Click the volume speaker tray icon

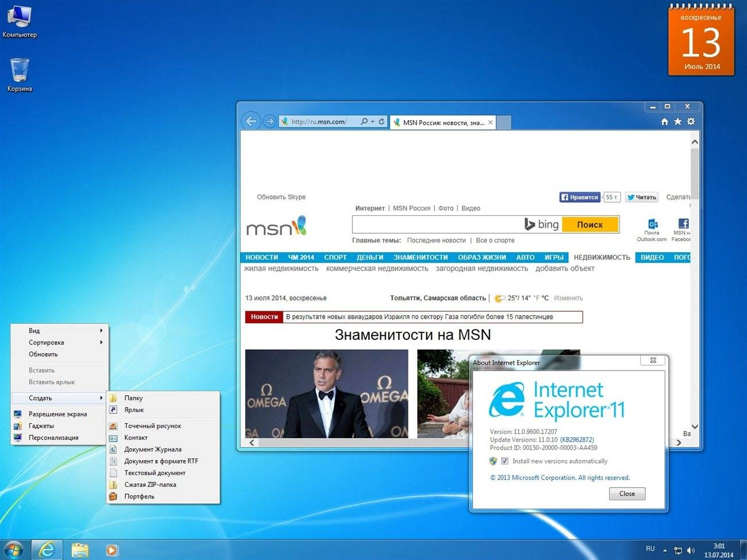[x=691, y=550]
